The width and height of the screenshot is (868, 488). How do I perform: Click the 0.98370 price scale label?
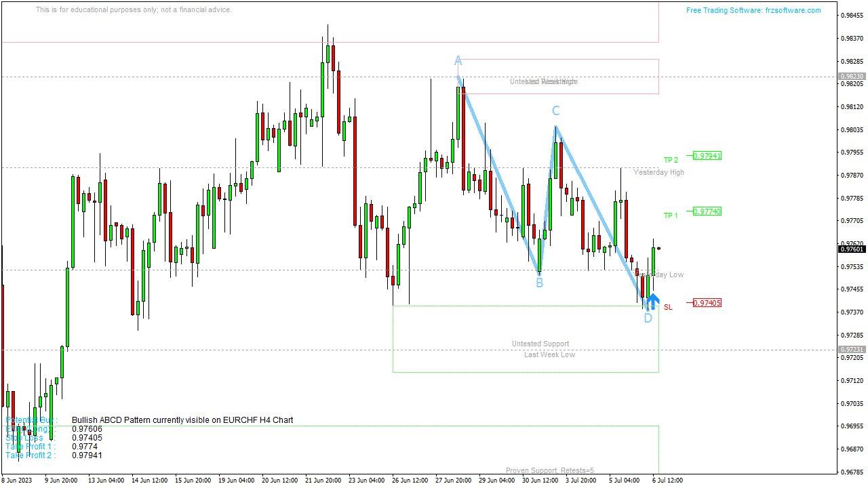852,38
